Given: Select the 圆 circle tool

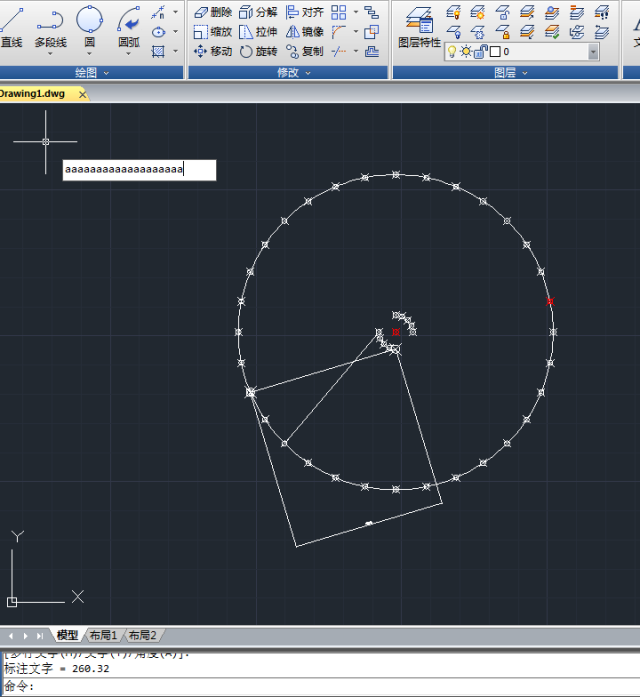Looking at the screenshot, I should 89,28.
